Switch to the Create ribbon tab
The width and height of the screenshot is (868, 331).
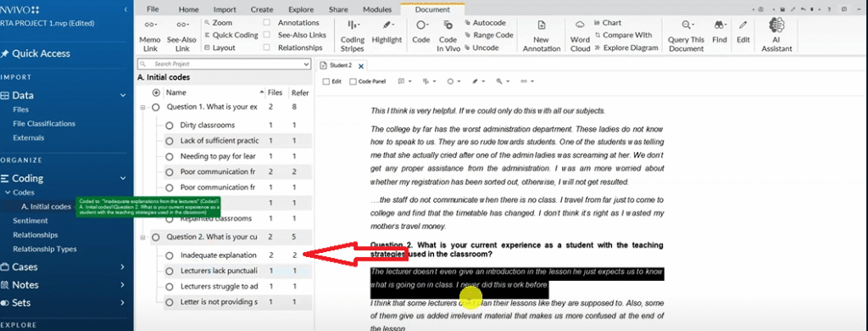tap(262, 9)
